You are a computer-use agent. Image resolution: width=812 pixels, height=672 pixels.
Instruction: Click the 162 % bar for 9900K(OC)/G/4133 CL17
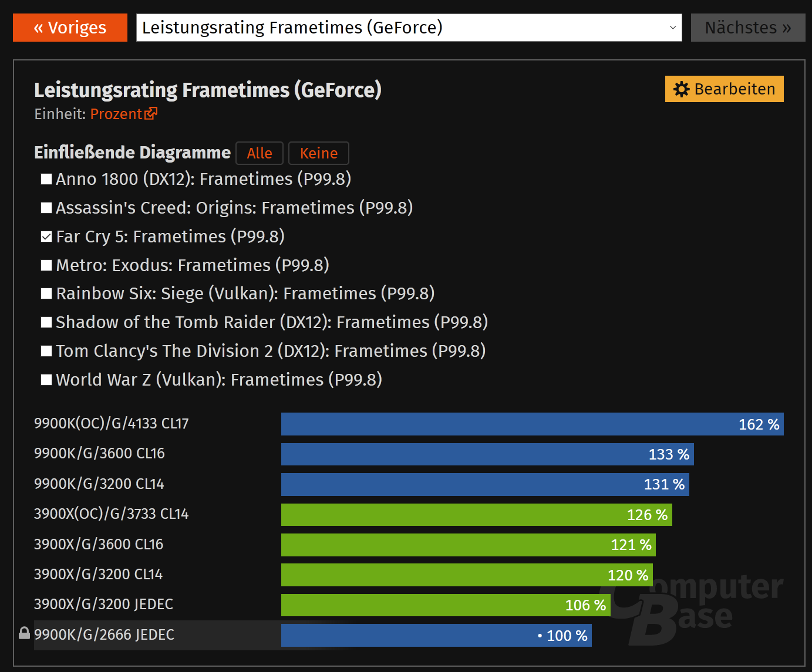click(533, 424)
